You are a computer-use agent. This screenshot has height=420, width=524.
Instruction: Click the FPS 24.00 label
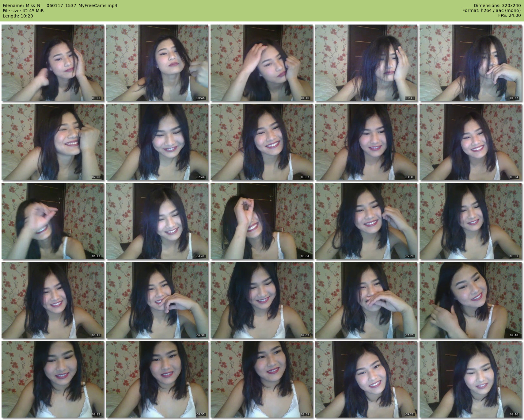(509, 15)
